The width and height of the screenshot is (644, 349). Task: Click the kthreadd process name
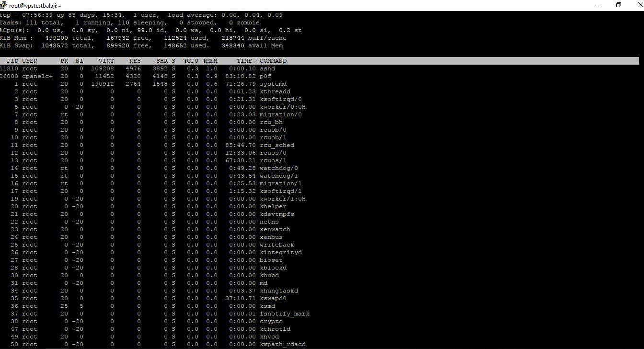(x=275, y=91)
